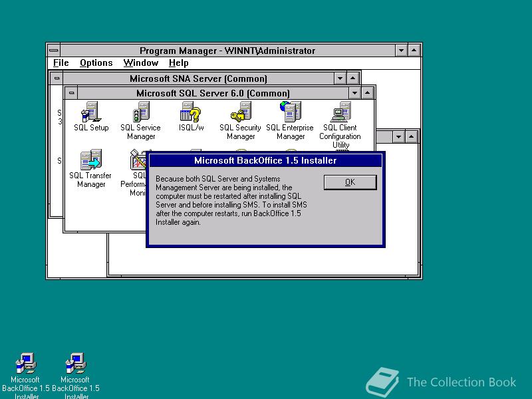Select the left BackOffice 1.5 Installer desktop icon
Image resolution: width=532 pixels, height=399 pixels.
click(x=25, y=376)
